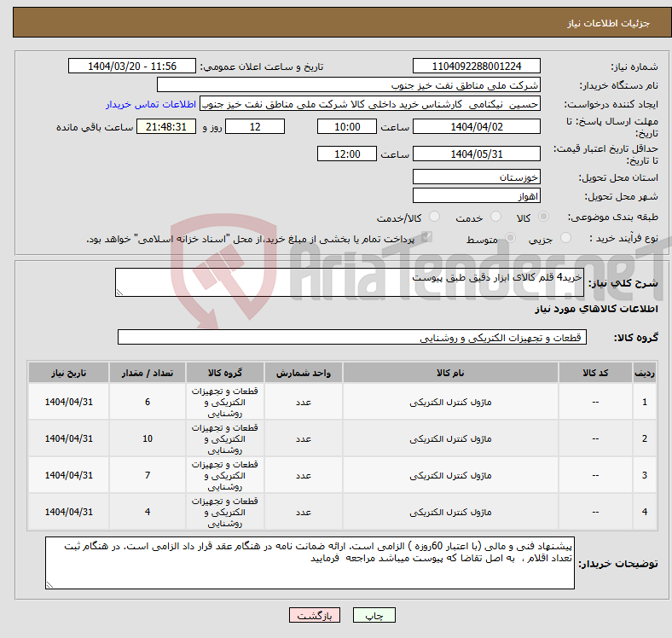Click the ردیف column header
This screenshot has width=672, height=638.
[x=645, y=373]
